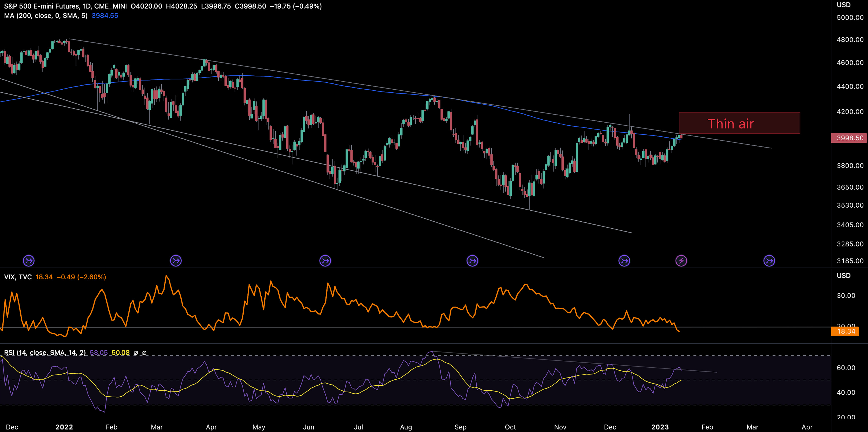Image resolution: width=868 pixels, height=432 pixels.
Task: Click the 3800.00 price axis label
Action: click(850, 166)
